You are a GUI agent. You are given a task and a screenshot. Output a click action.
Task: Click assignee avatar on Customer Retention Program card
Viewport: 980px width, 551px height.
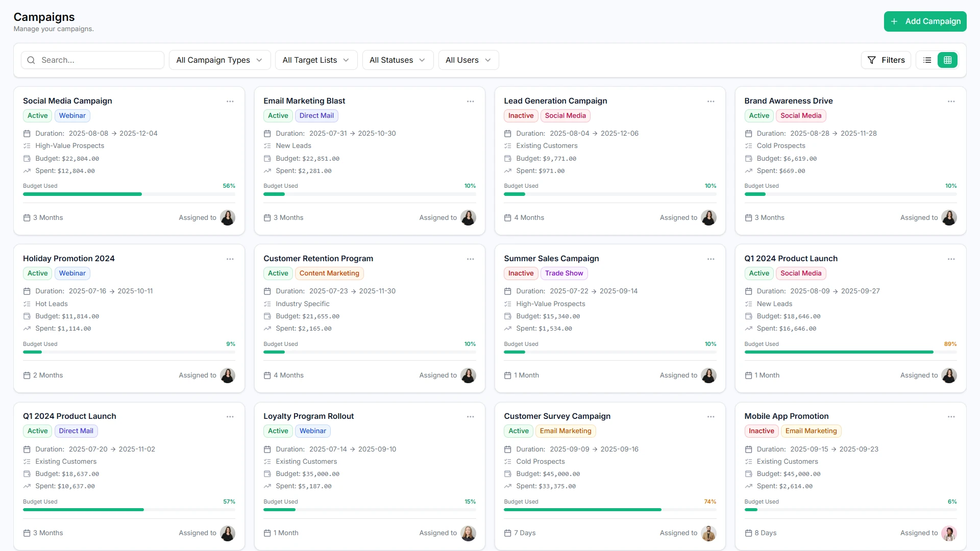point(468,375)
